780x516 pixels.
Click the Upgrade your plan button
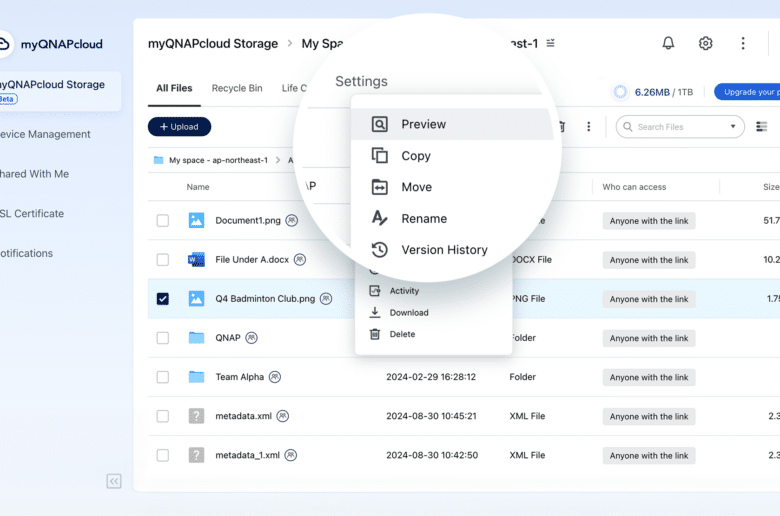coord(747,92)
